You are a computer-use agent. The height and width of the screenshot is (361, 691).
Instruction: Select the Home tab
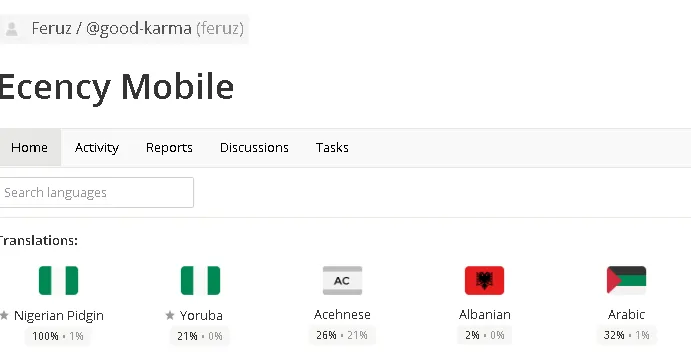point(30,148)
